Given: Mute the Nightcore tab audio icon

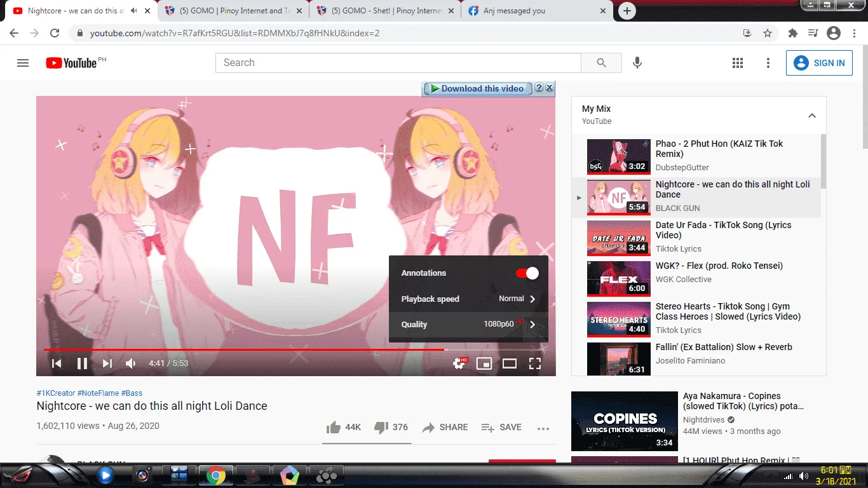Looking at the screenshot, I should (134, 11).
